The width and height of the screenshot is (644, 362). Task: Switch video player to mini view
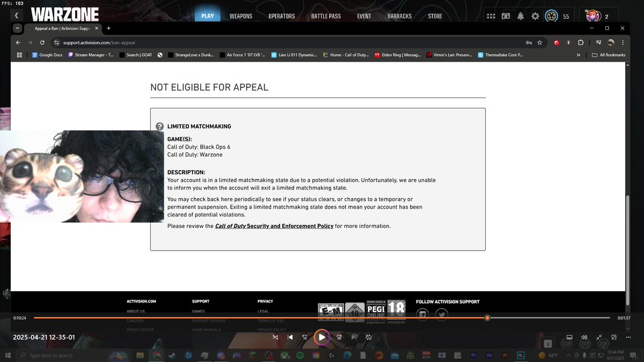click(613, 337)
